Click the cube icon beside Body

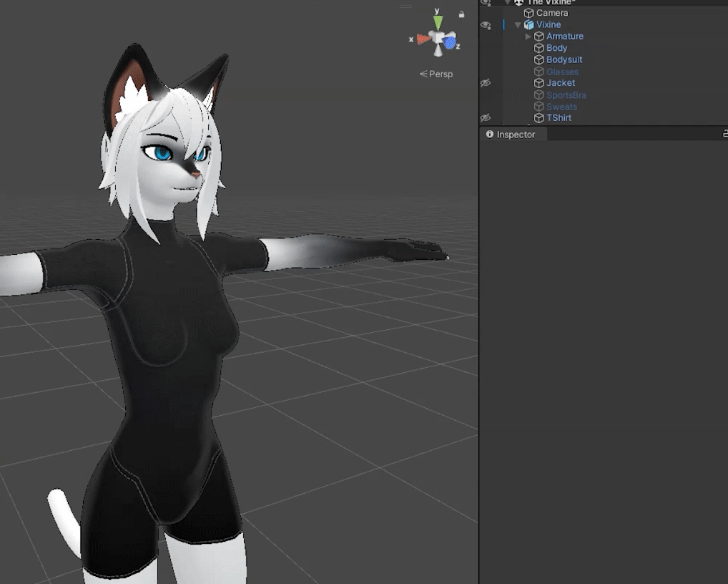coord(538,48)
